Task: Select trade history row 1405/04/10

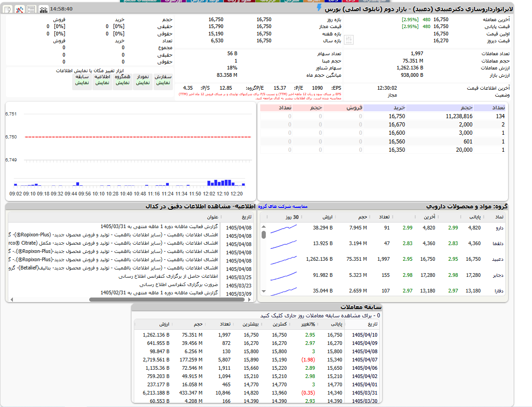Action: point(257,335)
